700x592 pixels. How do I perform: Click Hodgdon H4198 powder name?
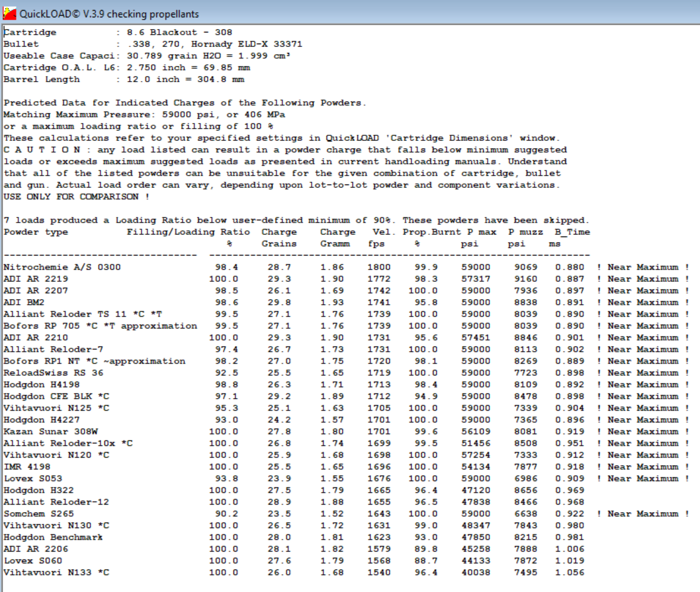(41, 385)
